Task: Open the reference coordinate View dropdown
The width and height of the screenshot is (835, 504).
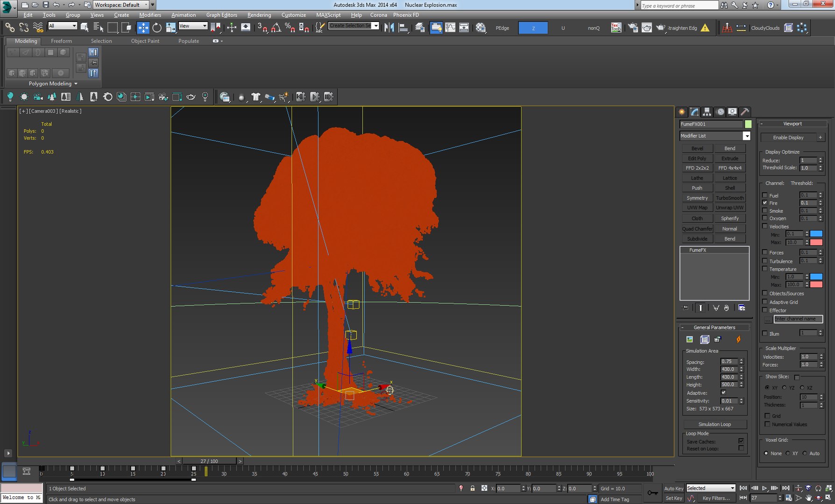Action: (x=193, y=26)
